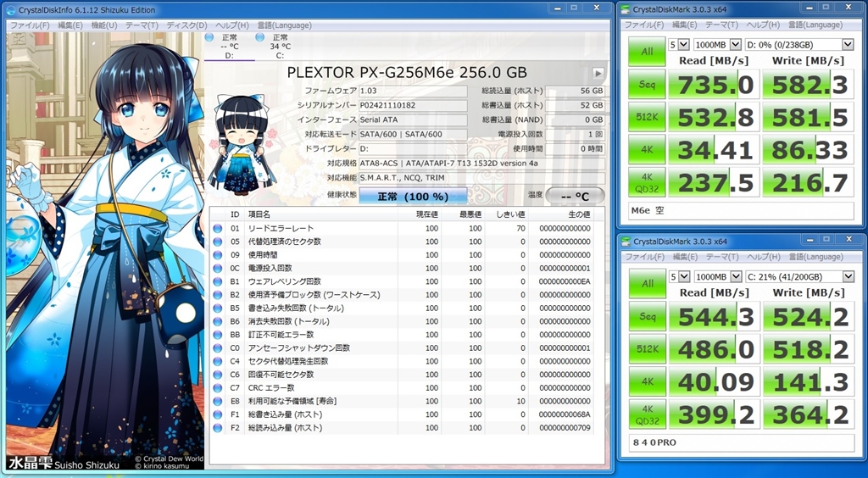Click the PLEXTOR PX-G256M6e 256.0 GB title
The width and height of the screenshot is (868, 478).
coord(407,73)
